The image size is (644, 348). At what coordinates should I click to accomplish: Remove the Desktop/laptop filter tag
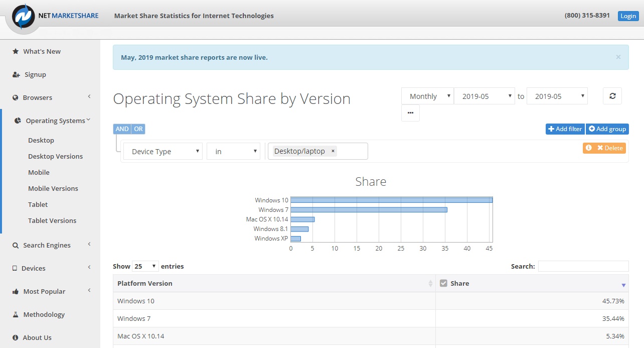coord(333,151)
